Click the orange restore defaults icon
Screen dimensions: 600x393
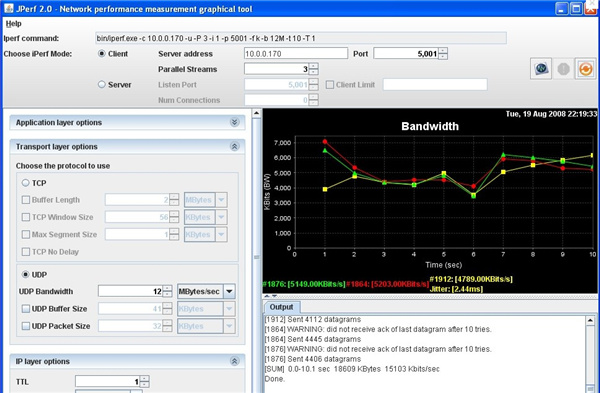point(585,69)
